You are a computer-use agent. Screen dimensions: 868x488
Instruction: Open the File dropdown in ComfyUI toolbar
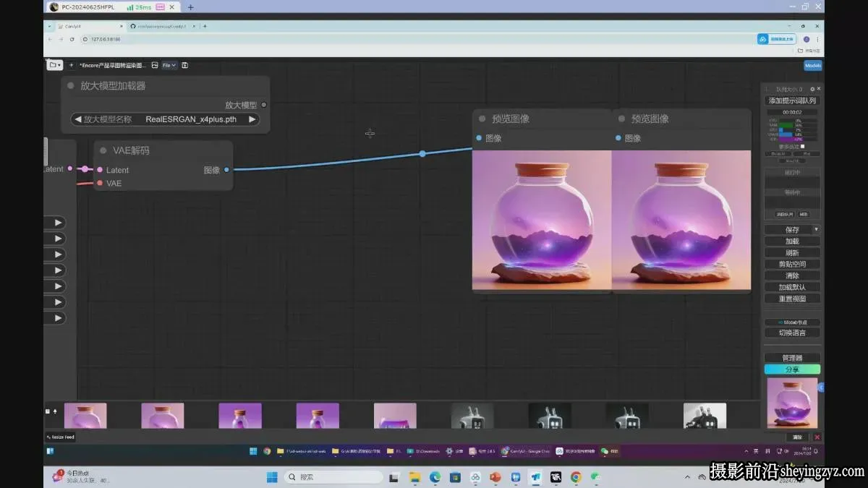pos(169,65)
